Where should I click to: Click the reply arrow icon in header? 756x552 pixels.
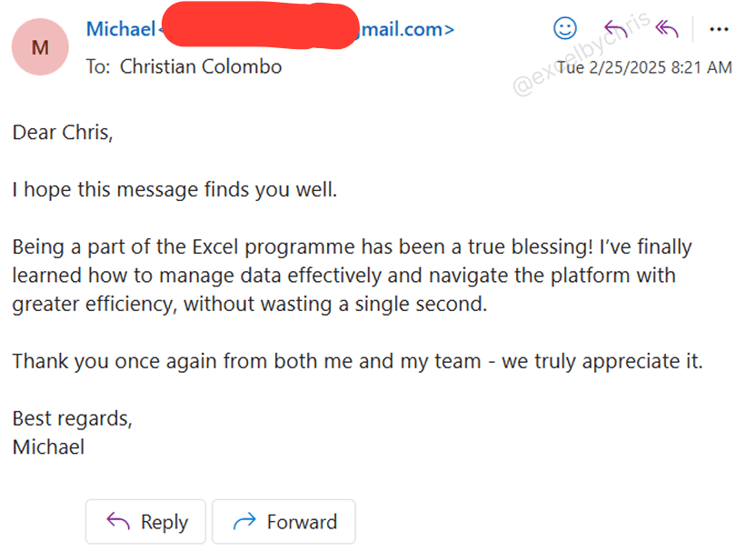click(616, 29)
